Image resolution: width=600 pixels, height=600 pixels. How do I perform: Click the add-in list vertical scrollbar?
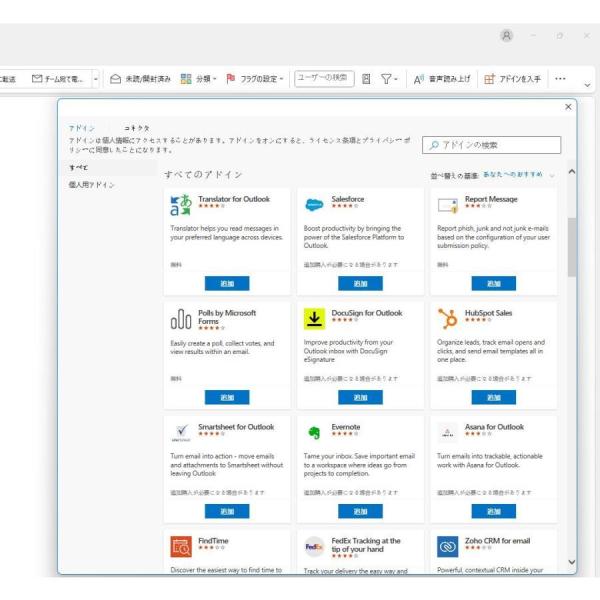pyautogui.click(x=571, y=245)
